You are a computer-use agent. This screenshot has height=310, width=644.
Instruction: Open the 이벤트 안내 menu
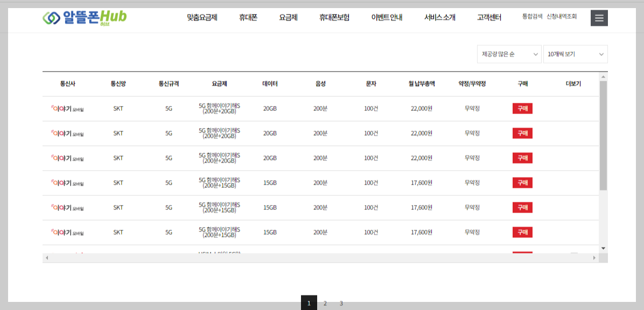point(387,18)
